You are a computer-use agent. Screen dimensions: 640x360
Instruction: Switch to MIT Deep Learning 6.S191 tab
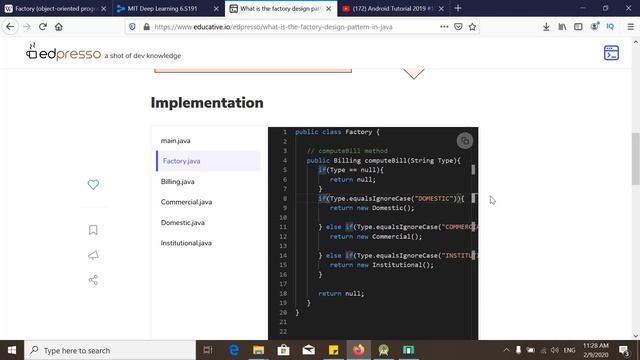(x=164, y=9)
